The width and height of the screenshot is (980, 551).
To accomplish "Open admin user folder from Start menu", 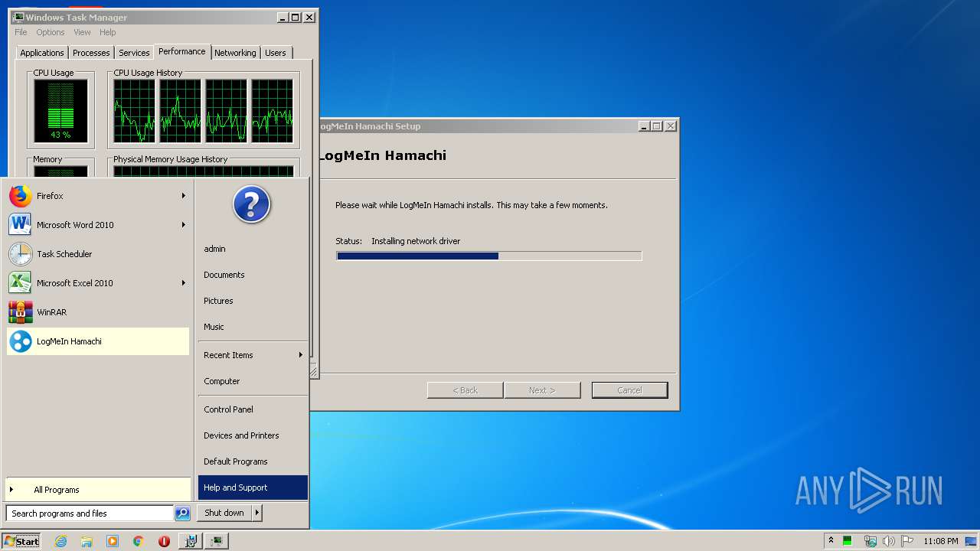I will (x=253, y=249).
